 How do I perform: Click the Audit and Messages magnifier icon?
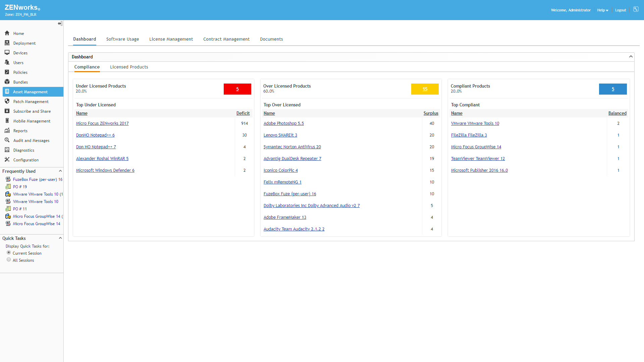[x=7, y=140]
